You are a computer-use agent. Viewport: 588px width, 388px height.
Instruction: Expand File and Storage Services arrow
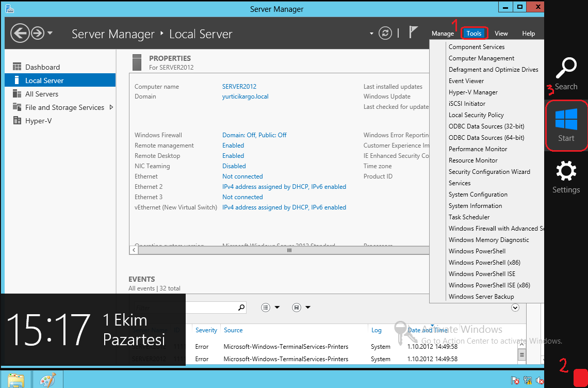pos(111,107)
